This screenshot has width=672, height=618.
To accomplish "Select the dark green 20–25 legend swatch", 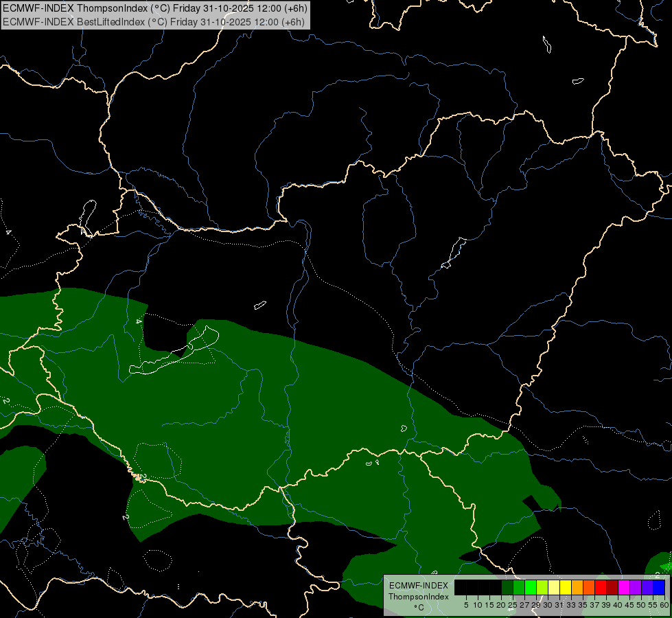I will click(507, 587).
